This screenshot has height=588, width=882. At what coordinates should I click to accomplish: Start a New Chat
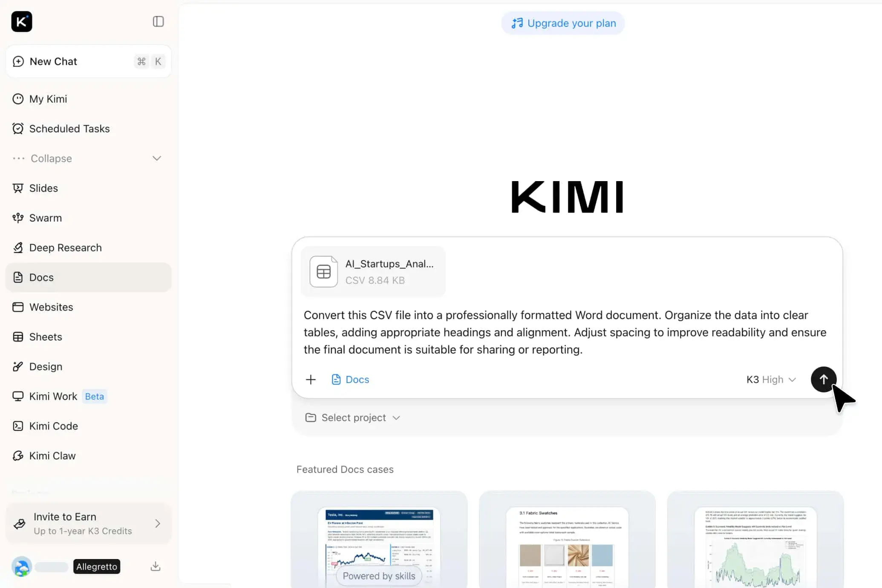[x=89, y=61]
